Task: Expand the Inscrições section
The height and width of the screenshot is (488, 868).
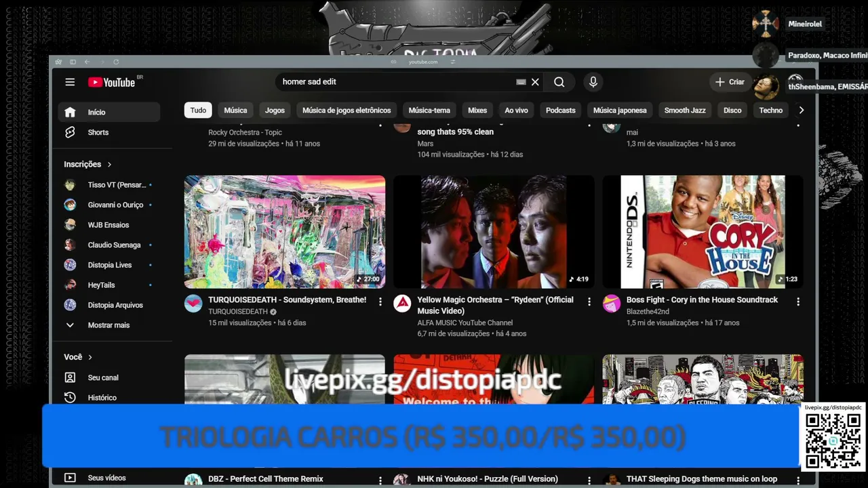Action: (87, 164)
